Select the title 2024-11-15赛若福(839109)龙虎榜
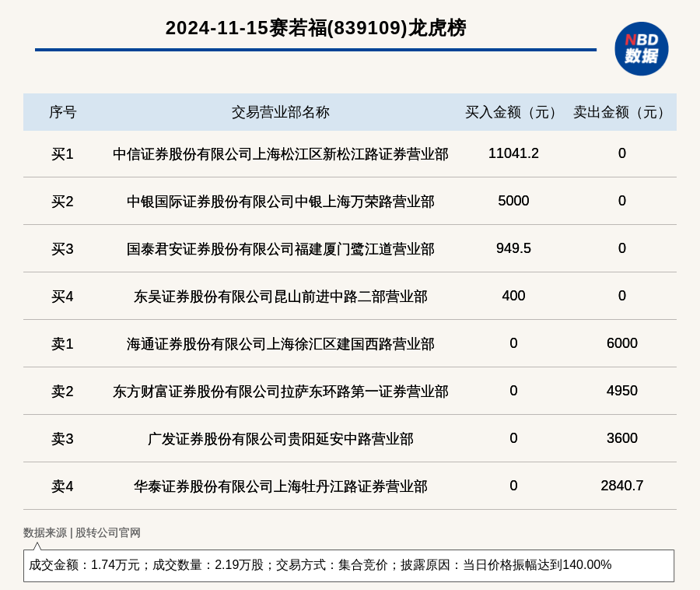Screen dimensions: 700x590 point(316,28)
